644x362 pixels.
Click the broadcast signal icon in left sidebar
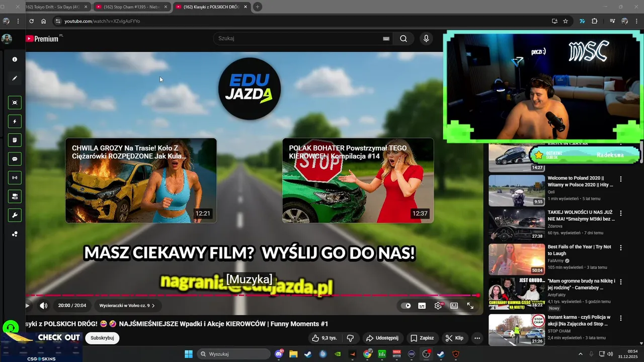(15, 177)
